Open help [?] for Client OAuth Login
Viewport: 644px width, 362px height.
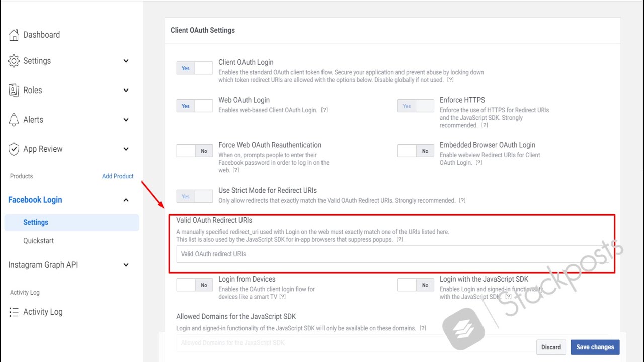click(450, 80)
